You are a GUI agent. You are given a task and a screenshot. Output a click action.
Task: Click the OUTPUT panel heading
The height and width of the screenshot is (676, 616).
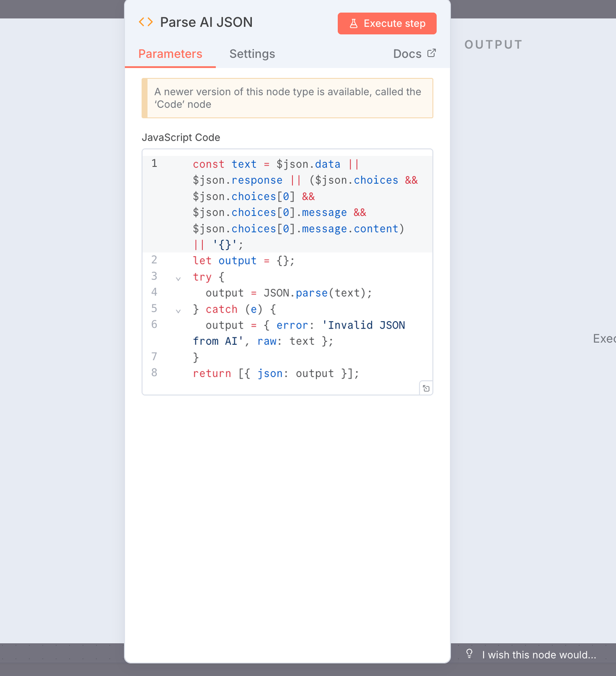(x=493, y=45)
